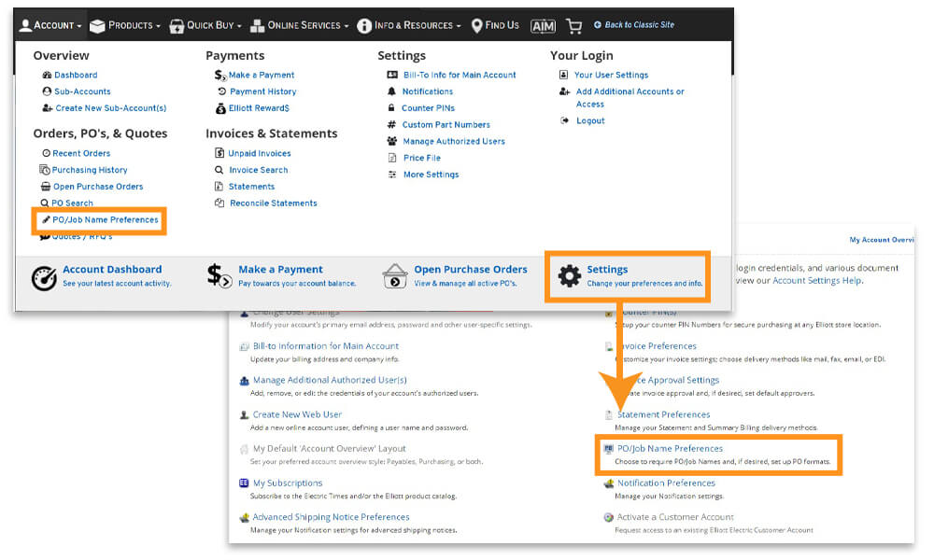
Task: Click the My Subscriptions icon
Action: point(244,483)
